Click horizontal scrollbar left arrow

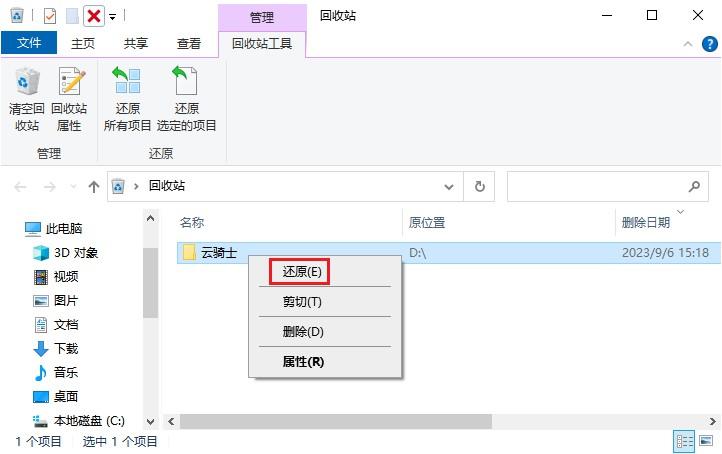click(171, 421)
